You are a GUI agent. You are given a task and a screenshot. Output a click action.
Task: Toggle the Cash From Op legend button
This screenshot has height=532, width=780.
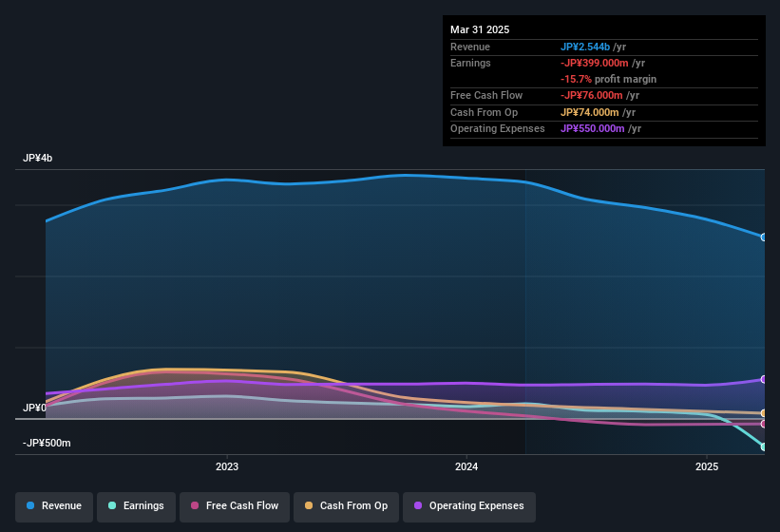pos(346,506)
